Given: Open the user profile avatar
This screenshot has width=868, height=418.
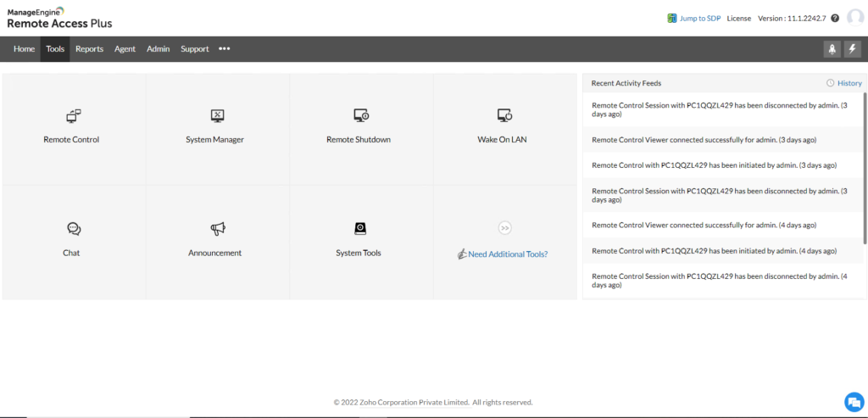Looking at the screenshot, I should pos(854,18).
